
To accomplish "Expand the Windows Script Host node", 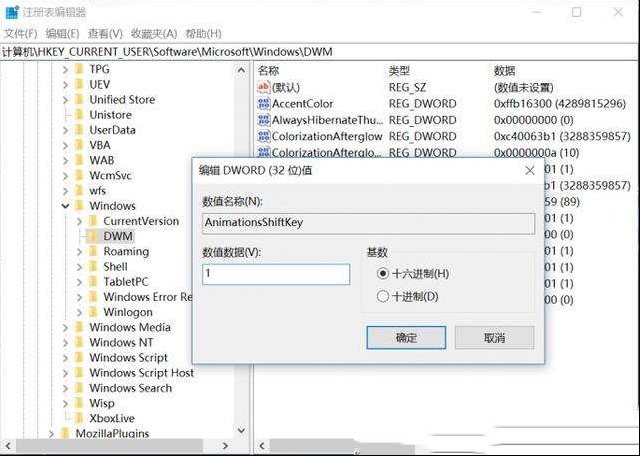I will pos(65,373).
